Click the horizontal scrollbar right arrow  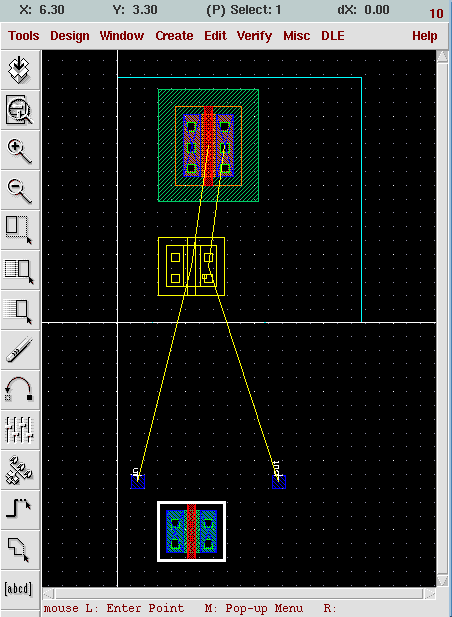[430, 594]
